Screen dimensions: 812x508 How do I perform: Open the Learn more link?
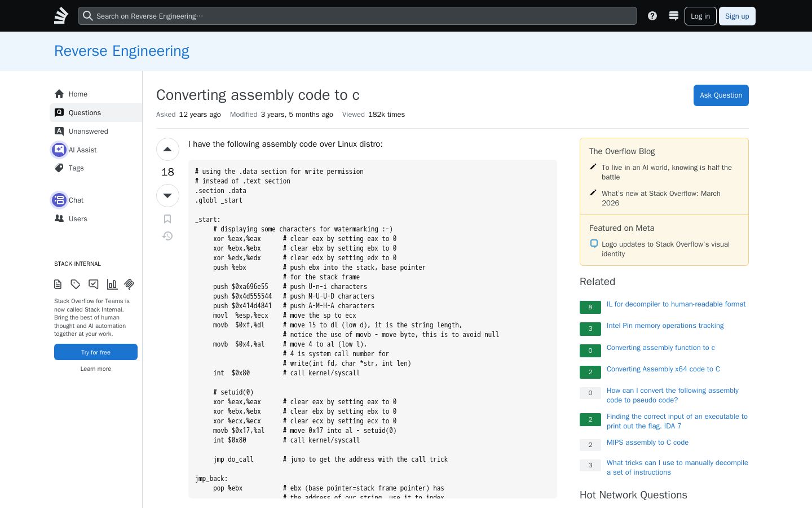(x=96, y=369)
